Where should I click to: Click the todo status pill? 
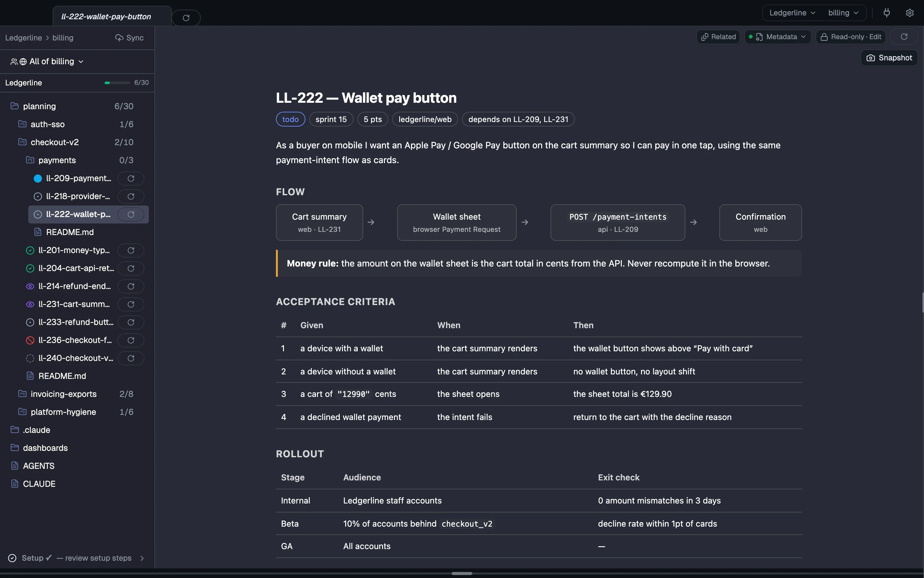click(x=290, y=119)
